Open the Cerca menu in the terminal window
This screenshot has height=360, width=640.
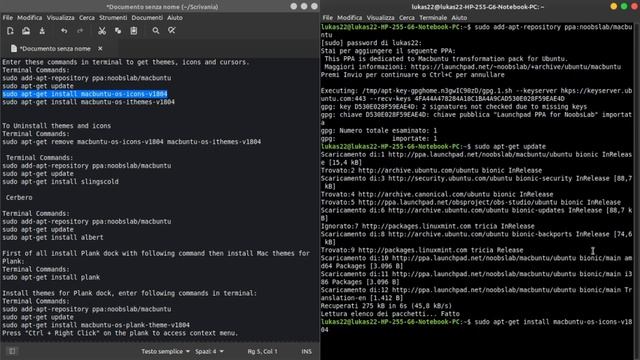pos(407,18)
